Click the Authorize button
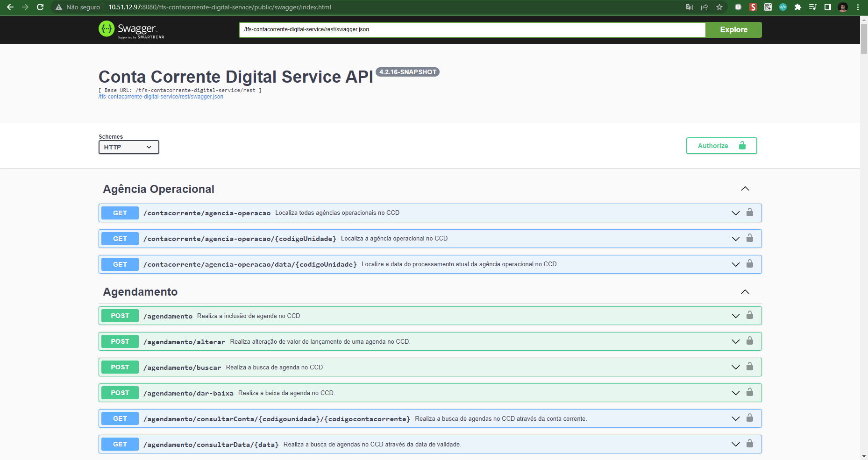The height and width of the screenshot is (460, 868). (721, 146)
